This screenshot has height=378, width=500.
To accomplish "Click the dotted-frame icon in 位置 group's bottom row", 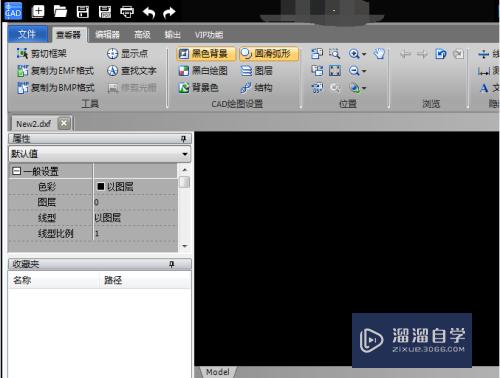I will click(317, 88).
